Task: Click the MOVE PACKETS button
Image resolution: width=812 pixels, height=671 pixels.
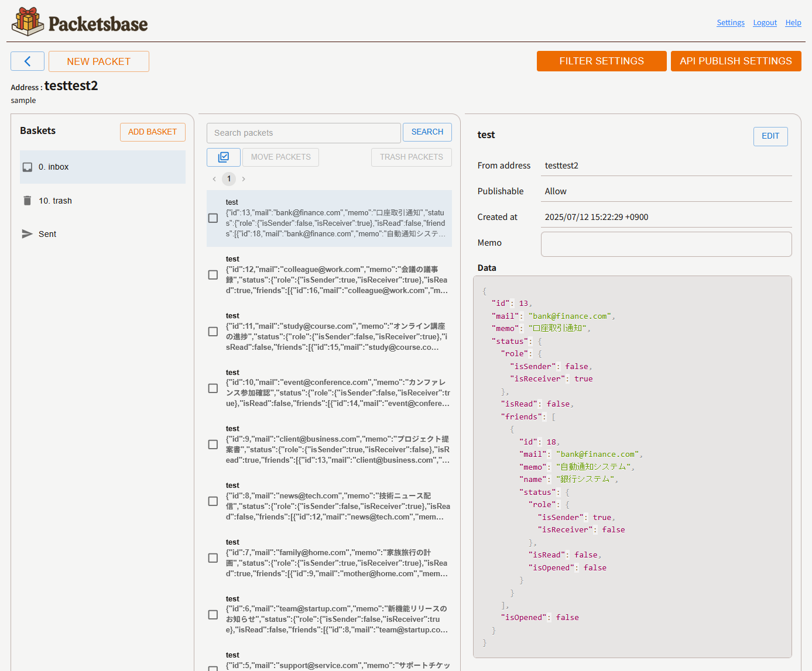Action: point(281,157)
